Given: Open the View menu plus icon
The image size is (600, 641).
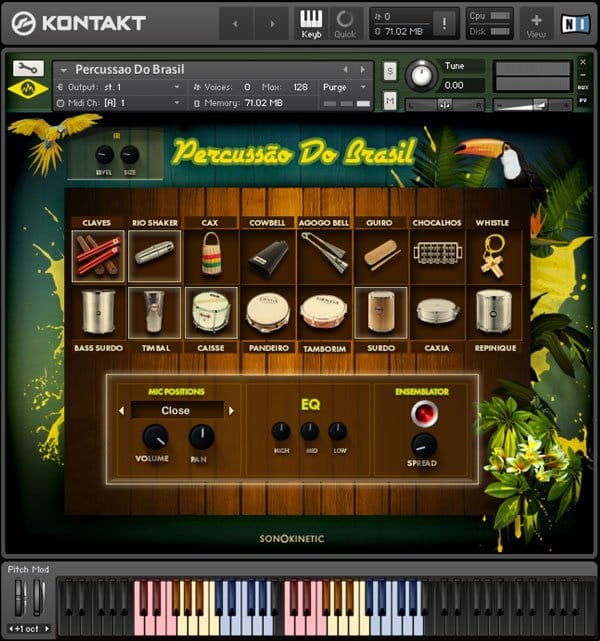Looking at the screenshot, I should (x=536, y=25).
